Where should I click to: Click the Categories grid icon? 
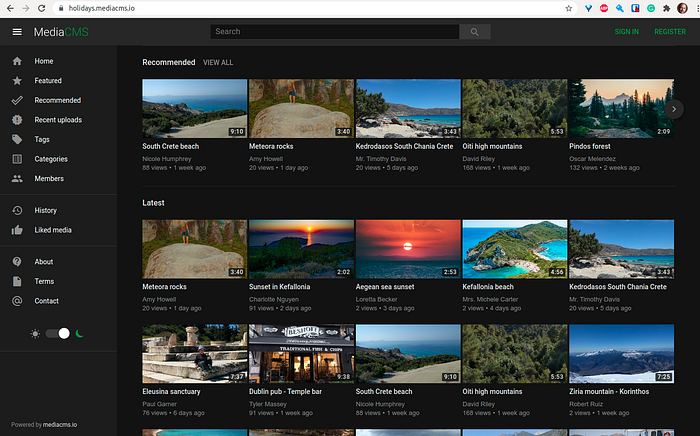tap(17, 159)
